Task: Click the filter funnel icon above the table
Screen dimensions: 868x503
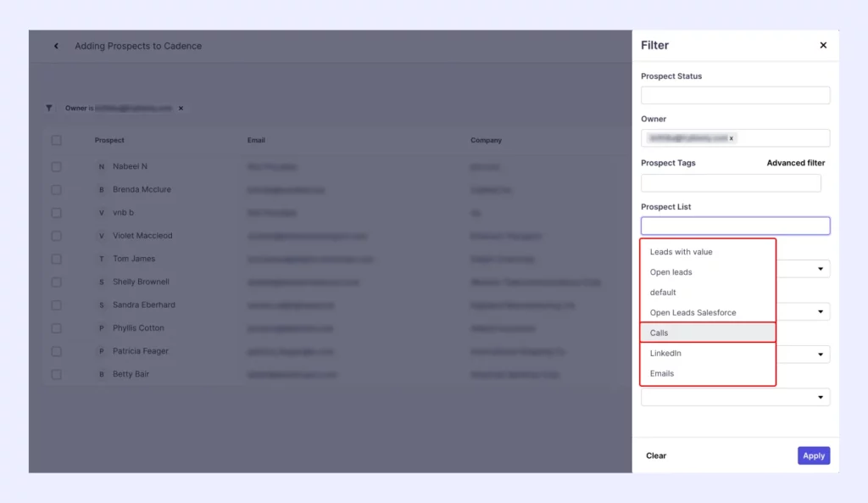Action: point(49,108)
